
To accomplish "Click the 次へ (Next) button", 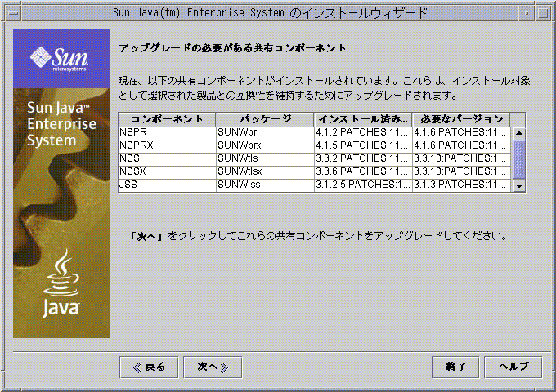I will [213, 367].
